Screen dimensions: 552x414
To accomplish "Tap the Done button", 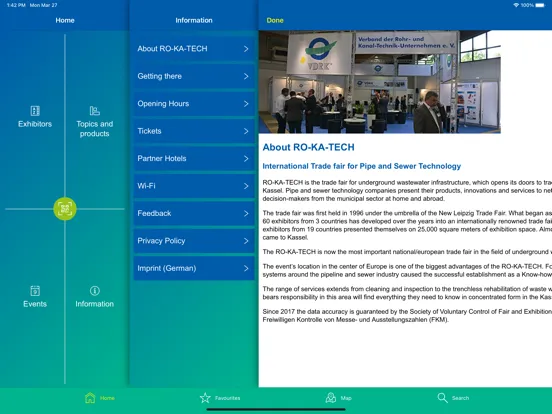I will (x=275, y=20).
